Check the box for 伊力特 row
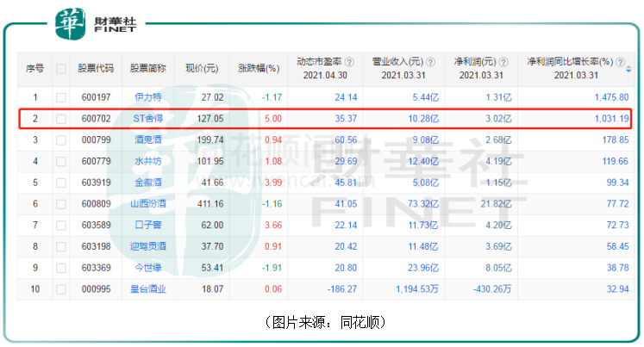 [61, 97]
